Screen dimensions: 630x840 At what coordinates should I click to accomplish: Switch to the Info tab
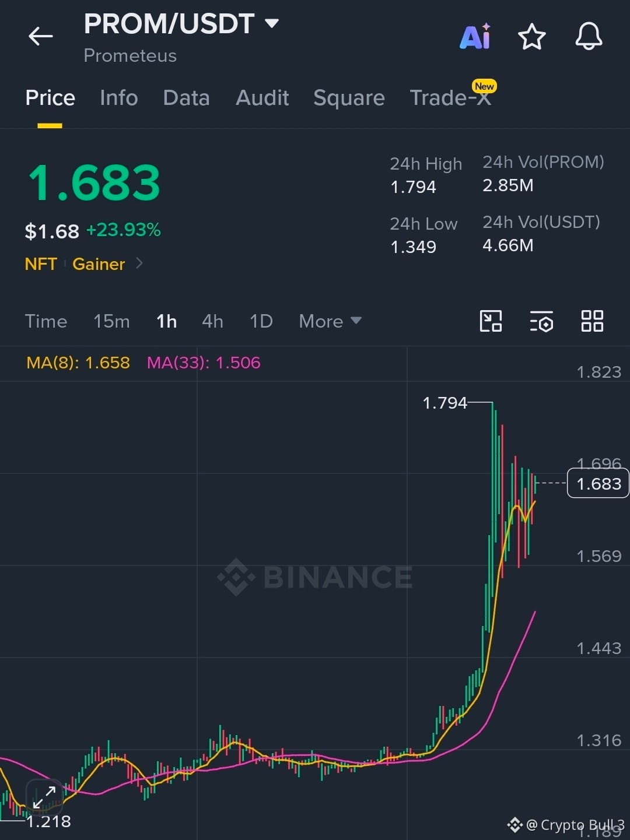(118, 97)
